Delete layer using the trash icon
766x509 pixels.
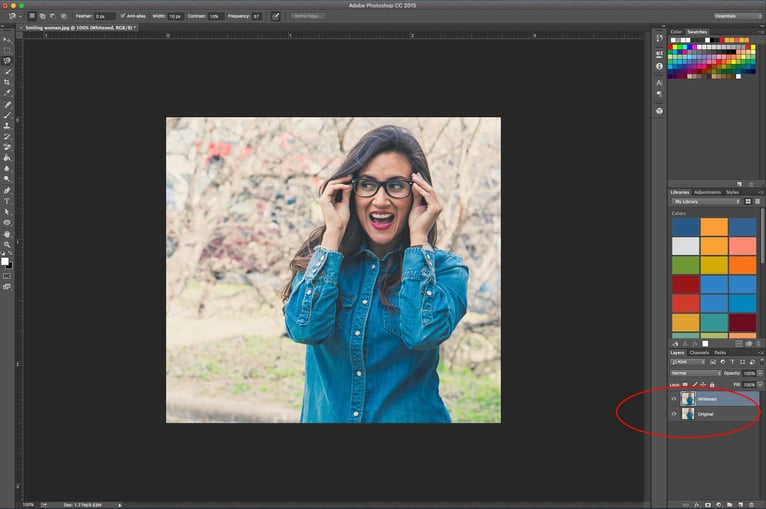tap(751, 505)
